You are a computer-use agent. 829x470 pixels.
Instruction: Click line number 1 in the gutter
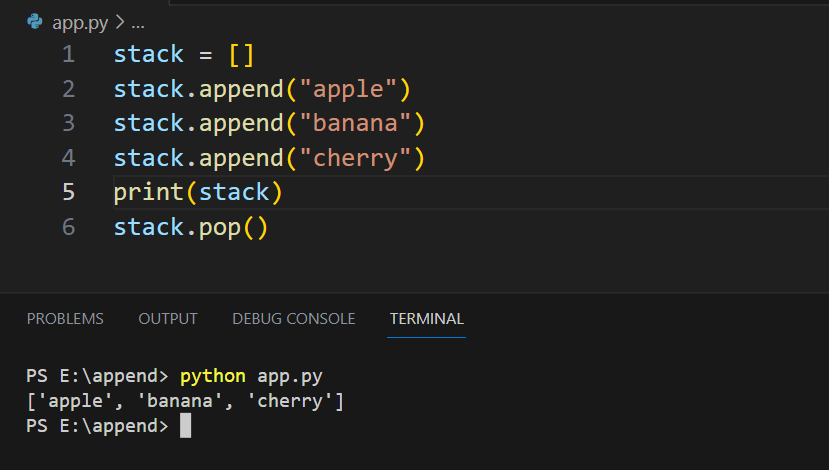coord(69,54)
